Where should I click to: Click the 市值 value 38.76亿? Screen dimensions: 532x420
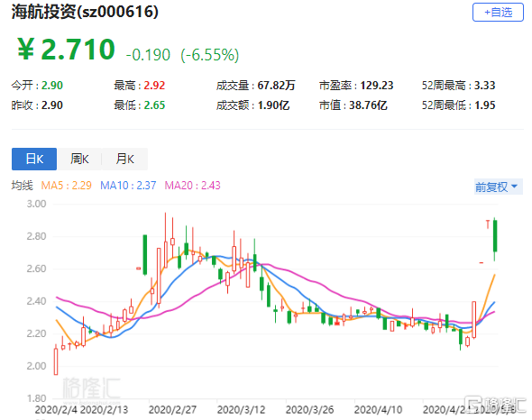tap(368, 105)
